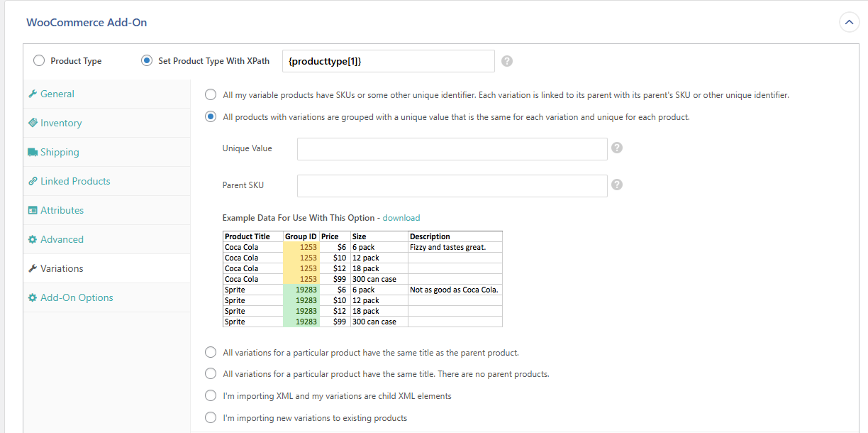Select products grouped with unique value option

tap(211, 117)
